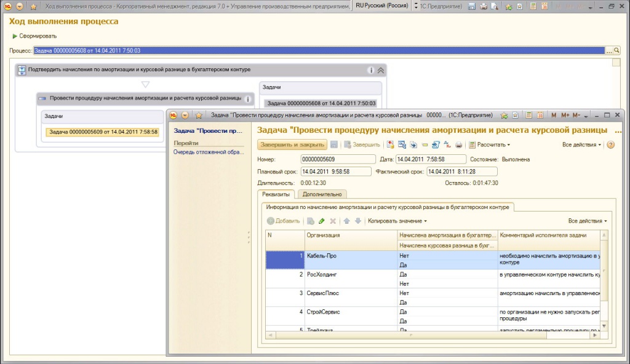Add the task window to favorites
Screen dimensions: 630x364
[504, 116]
